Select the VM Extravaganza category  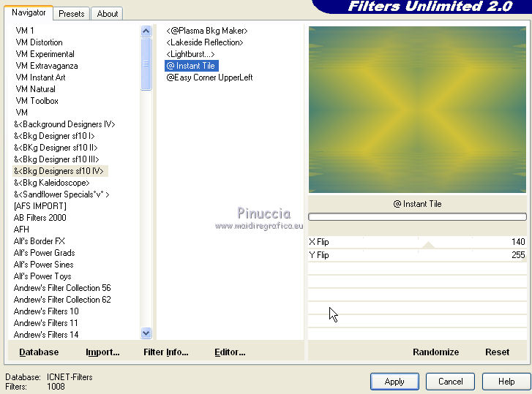(47, 66)
